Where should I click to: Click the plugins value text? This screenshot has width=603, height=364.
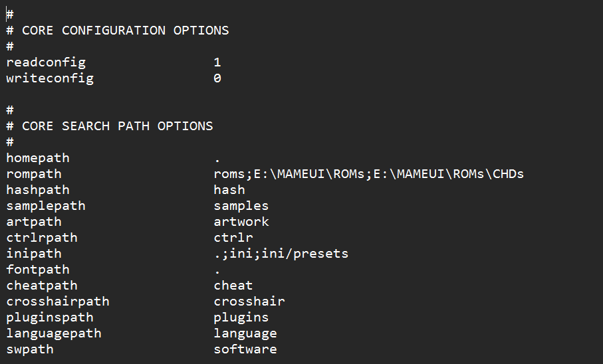[241, 318]
